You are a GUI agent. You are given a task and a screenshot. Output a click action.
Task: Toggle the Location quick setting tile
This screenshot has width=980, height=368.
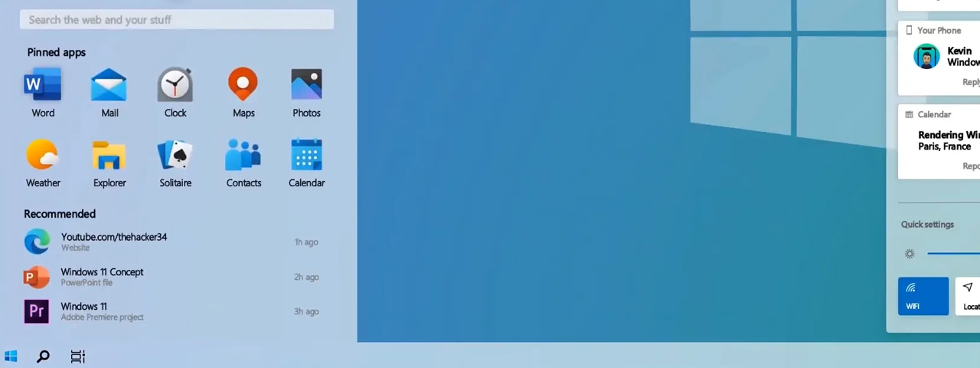(968, 296)
